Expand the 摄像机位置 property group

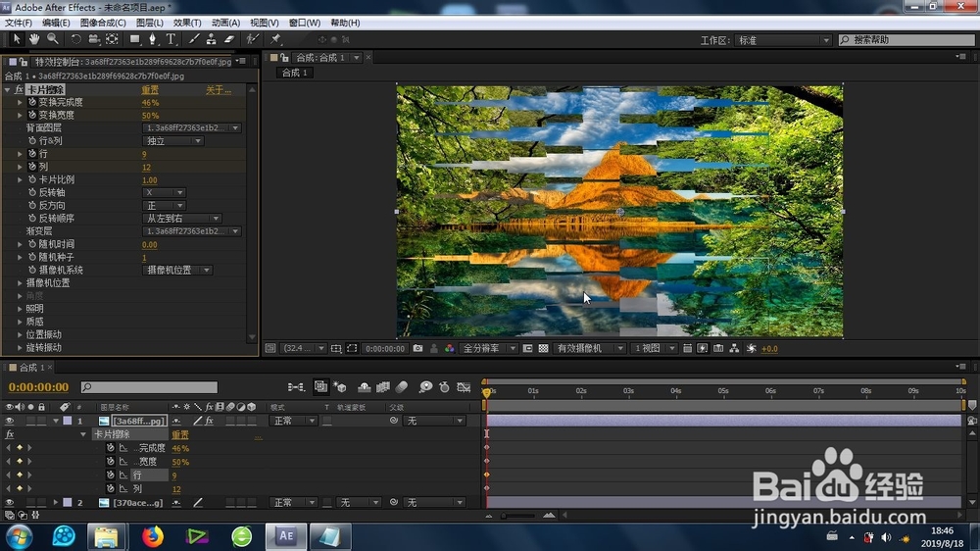tap(20, 283)
